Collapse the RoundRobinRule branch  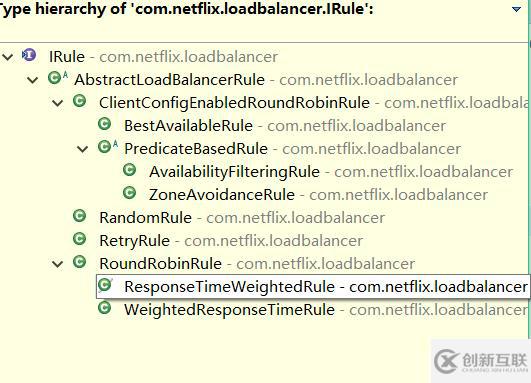pyautogui.click(x=58, y=264)
